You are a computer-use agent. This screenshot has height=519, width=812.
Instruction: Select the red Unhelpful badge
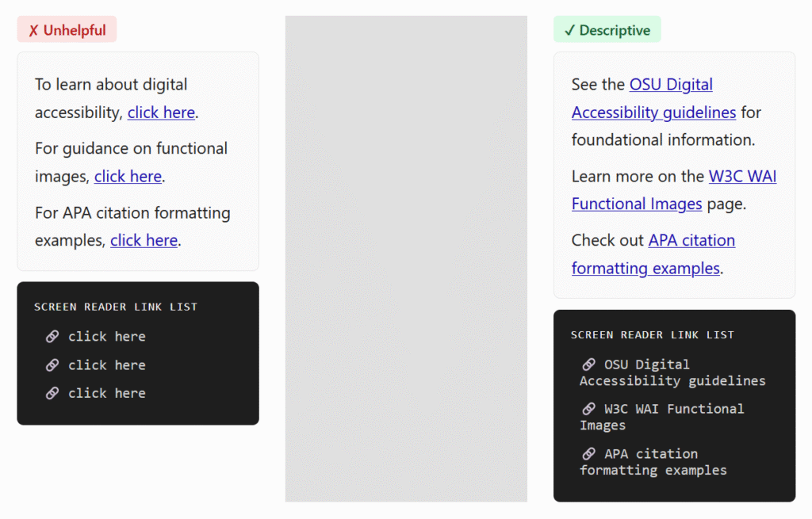(67, 29)
